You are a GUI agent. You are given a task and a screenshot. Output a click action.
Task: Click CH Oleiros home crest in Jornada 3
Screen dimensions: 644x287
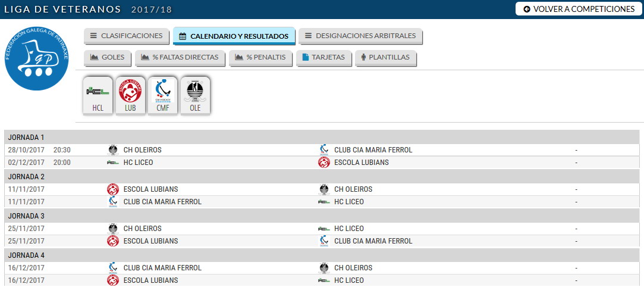113,229
